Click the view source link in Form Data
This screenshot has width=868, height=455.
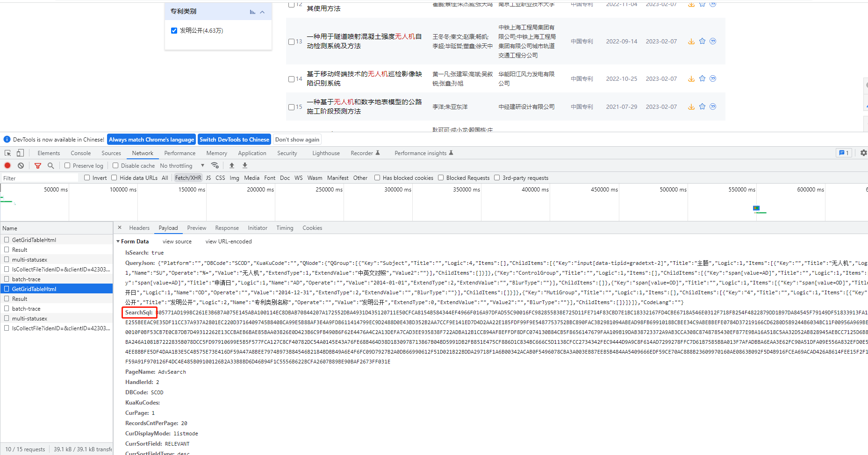[x=177, y=241]
